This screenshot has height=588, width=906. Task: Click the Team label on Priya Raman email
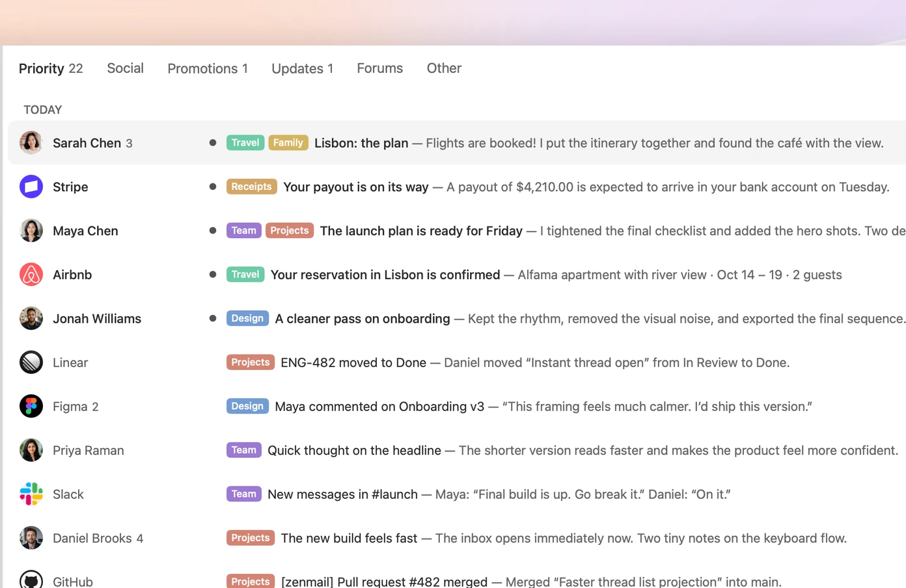[x=244, y=450]
